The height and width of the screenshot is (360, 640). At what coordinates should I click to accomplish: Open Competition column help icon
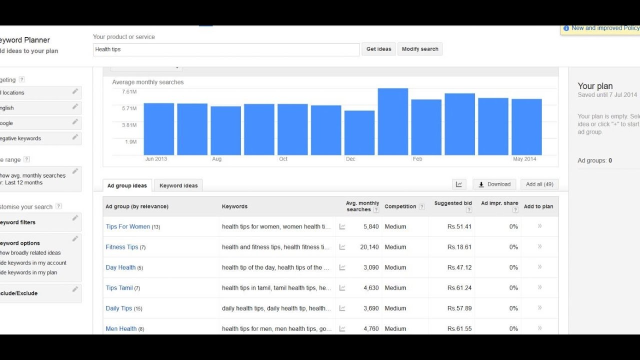(x=422, y=207)
